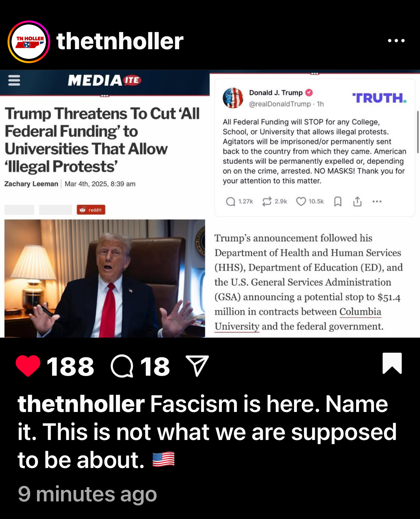Click the scrollbar beside the Truth post
The image size is (420, 519).
[417, 132]
